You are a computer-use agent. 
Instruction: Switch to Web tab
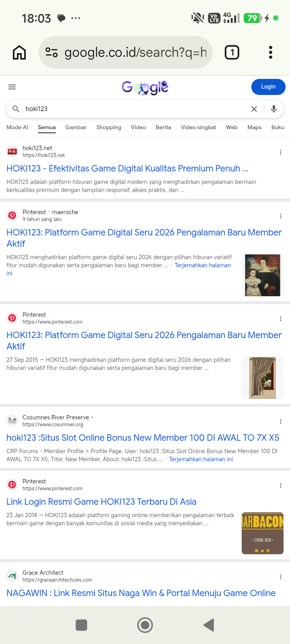click(232, 127)
